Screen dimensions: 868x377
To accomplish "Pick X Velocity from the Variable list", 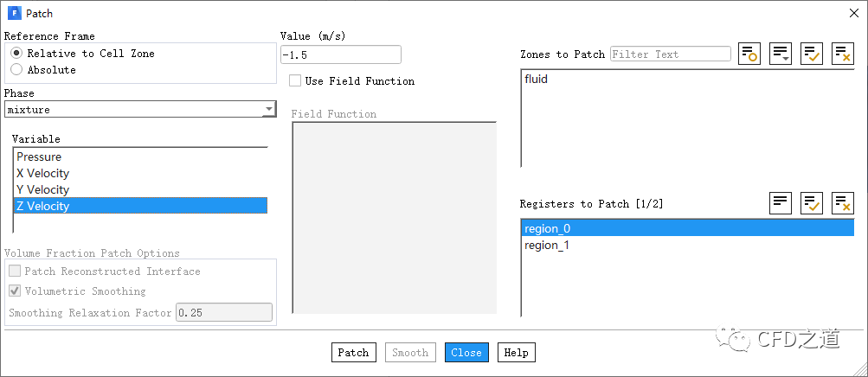I will point(42,174).
